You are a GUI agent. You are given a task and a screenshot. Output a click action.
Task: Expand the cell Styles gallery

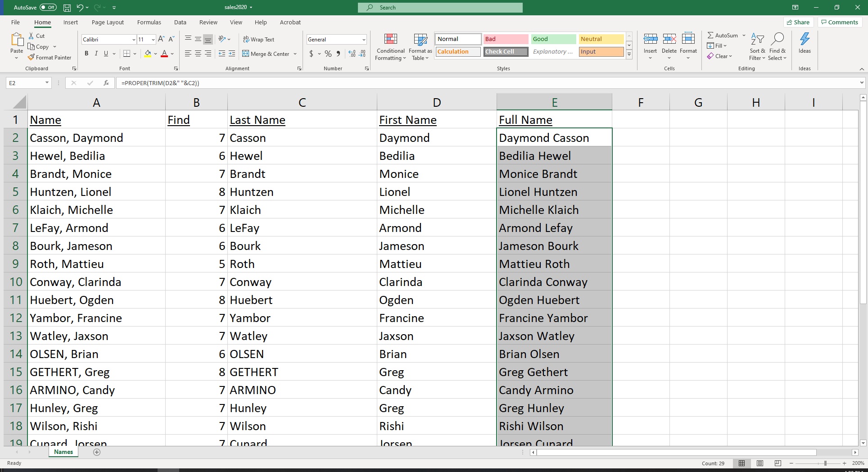click(x=629, y=54)
